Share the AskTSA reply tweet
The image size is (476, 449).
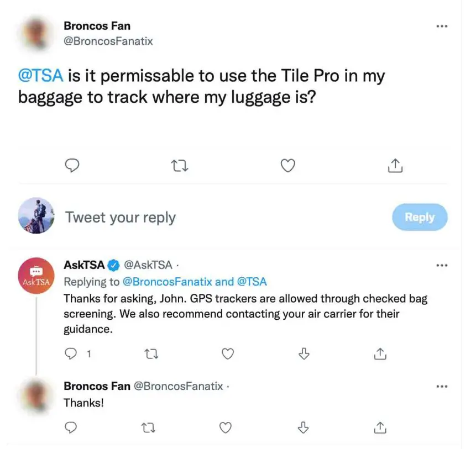380,354
